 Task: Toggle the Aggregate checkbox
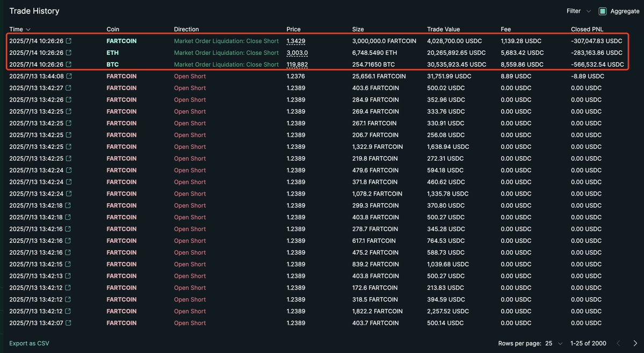coord(603,11)
